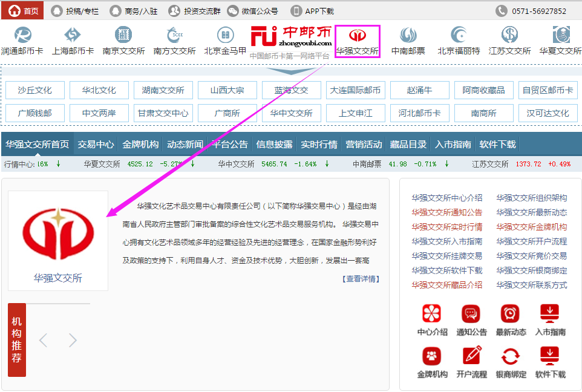Open the 通知公告 chat bubble icon
The image size is (582, 392).
(471, 314)
